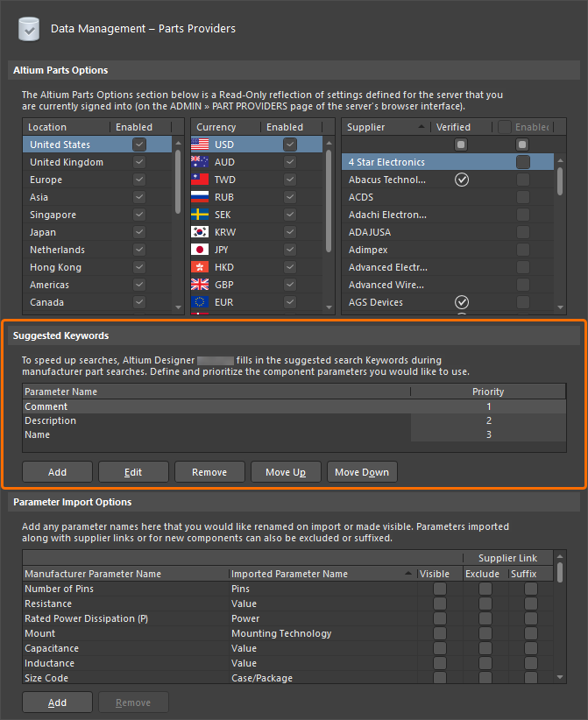588x720 pixels.
Task: Click Remove button under Suggested Keywords
Action: [209, 472]
